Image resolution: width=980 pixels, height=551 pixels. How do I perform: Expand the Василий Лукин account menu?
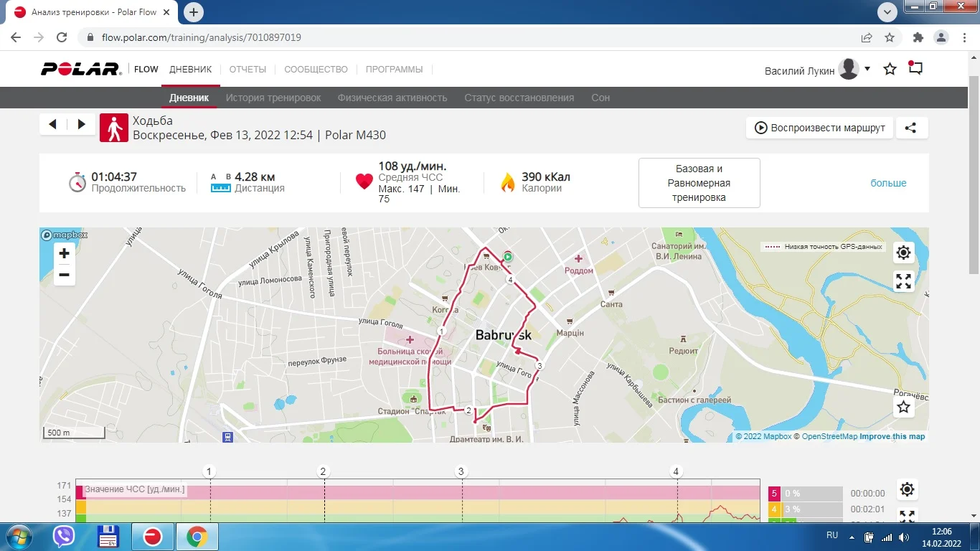(867, 69)
